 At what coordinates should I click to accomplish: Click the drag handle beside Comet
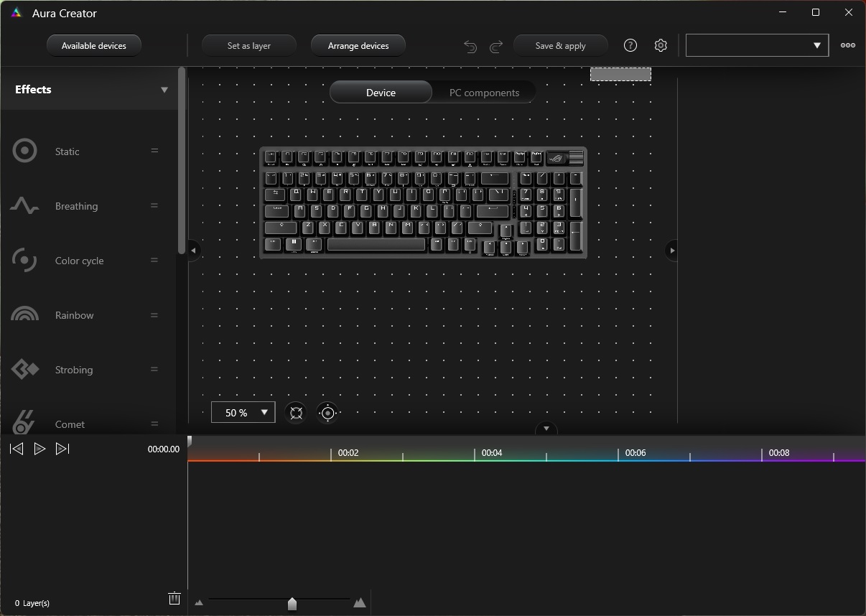point(154,424)
